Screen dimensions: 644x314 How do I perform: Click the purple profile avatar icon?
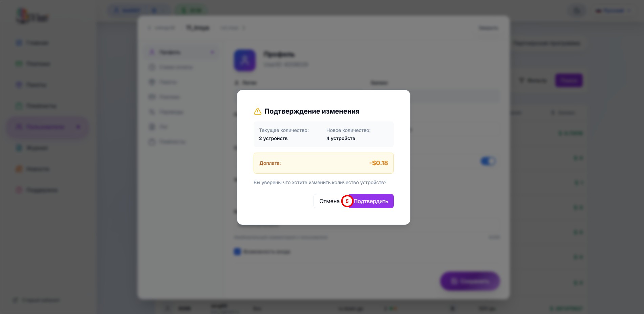pos(244,60)
